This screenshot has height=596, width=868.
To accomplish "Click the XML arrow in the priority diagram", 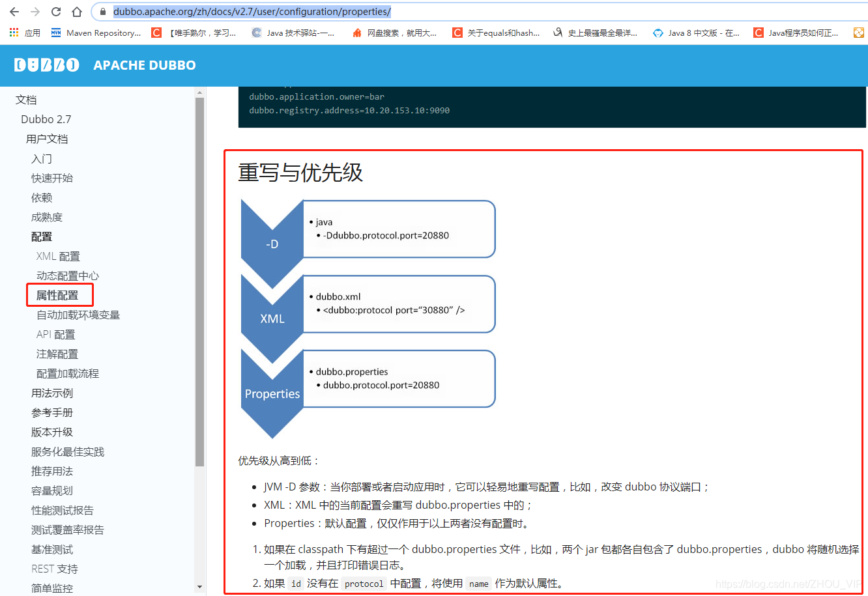I will click(x=272, y=319).
